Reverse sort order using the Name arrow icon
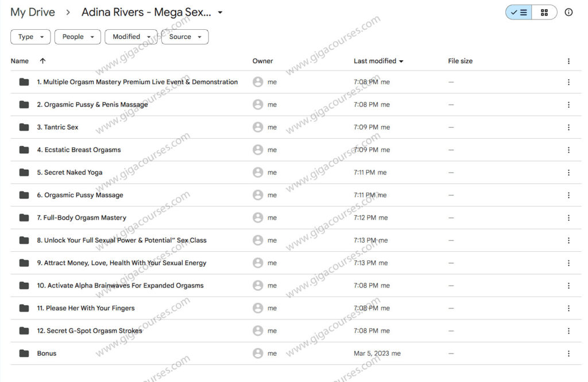The image size is (588, 382). pyautogui.click(x=42, y=61)
